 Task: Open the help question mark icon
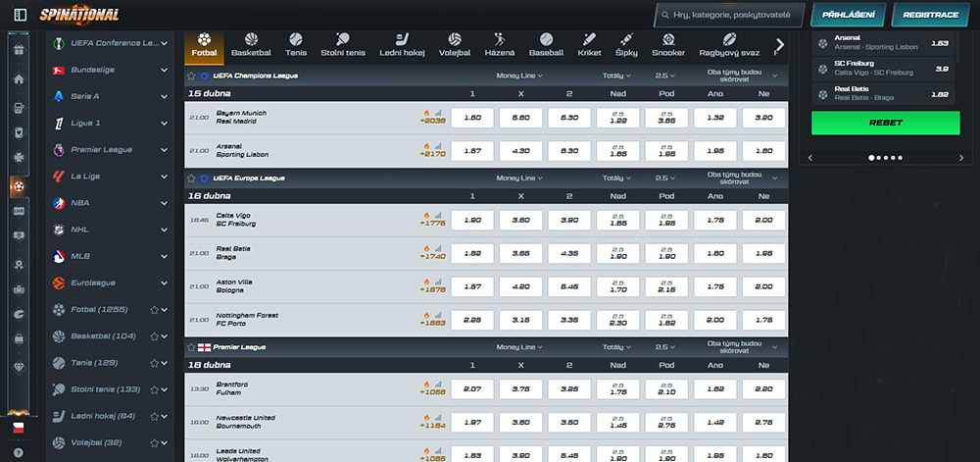click(19, 452)
